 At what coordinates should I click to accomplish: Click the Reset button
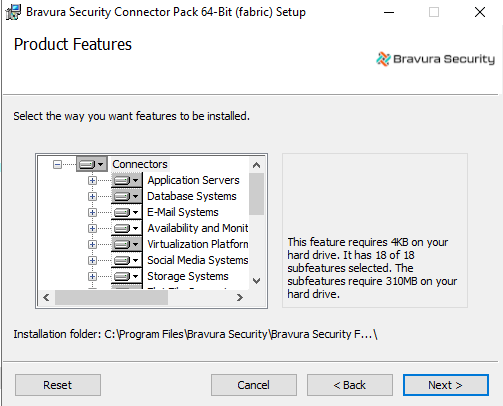(58, 385)
